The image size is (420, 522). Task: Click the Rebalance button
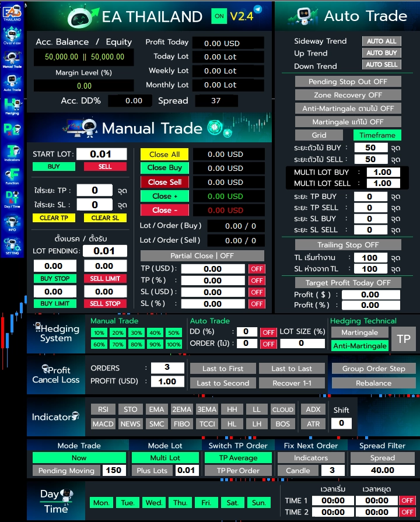(373, 383)
